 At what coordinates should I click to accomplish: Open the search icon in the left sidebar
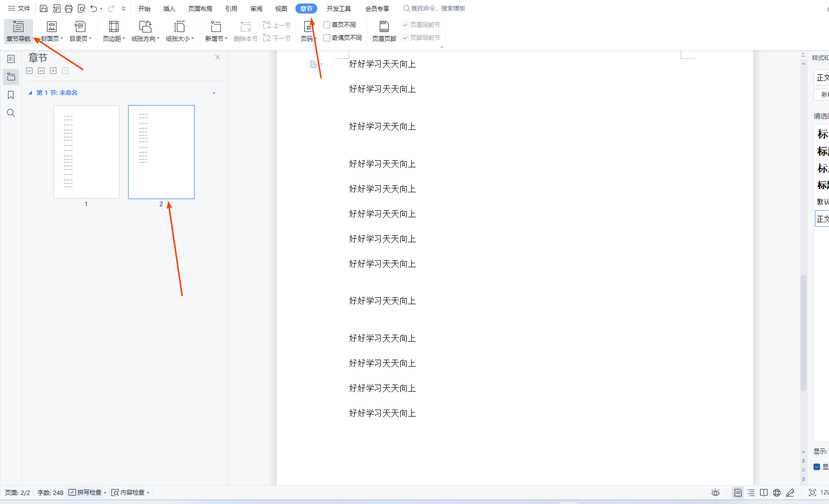point(10,113)
